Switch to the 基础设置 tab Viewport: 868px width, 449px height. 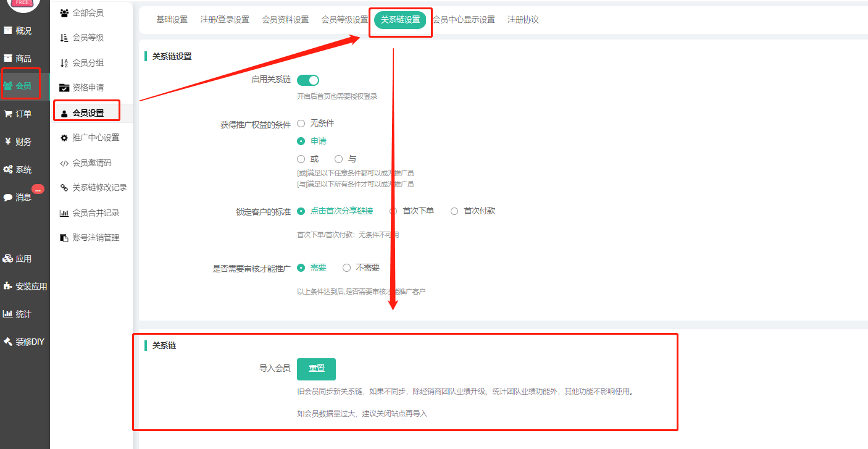(x=172, y=20)
